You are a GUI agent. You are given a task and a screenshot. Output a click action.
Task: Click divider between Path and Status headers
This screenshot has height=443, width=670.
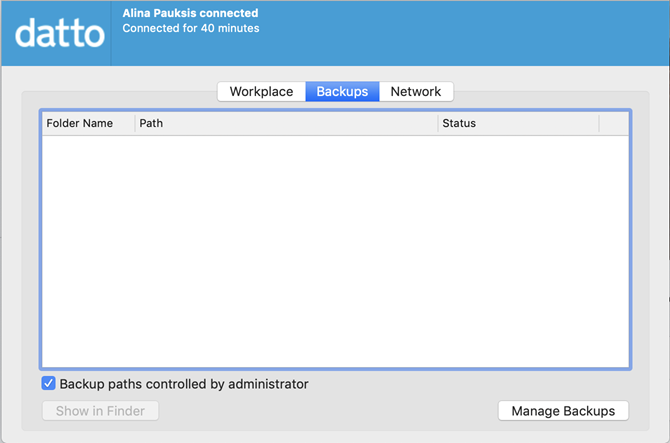pyautogui.click(x=438, y=123)
